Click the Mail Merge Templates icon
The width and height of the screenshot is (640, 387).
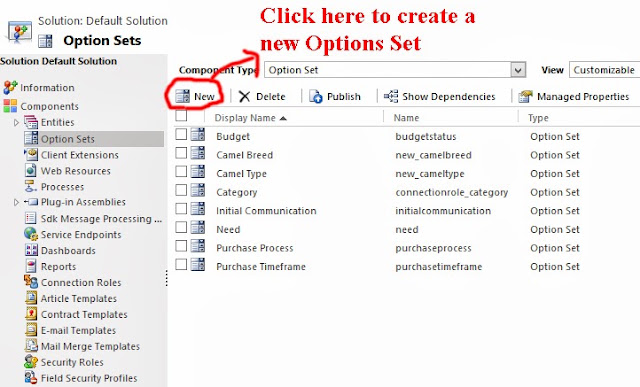click(31, 345)
